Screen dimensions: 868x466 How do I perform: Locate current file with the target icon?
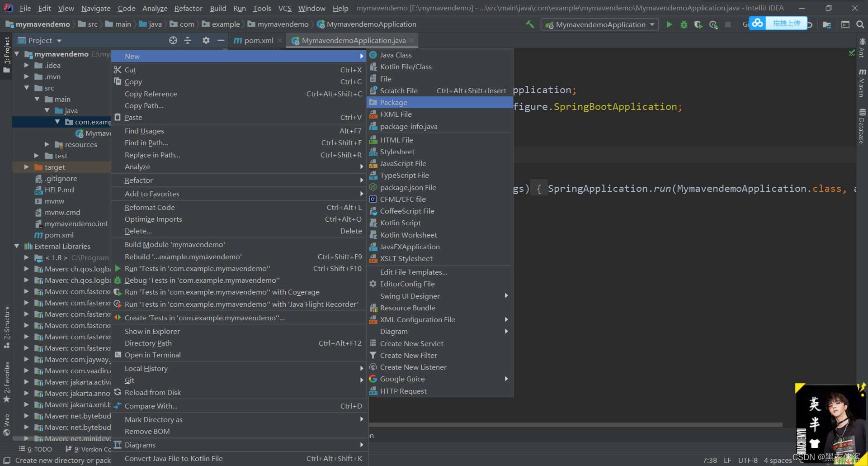[x=173, y=40]
